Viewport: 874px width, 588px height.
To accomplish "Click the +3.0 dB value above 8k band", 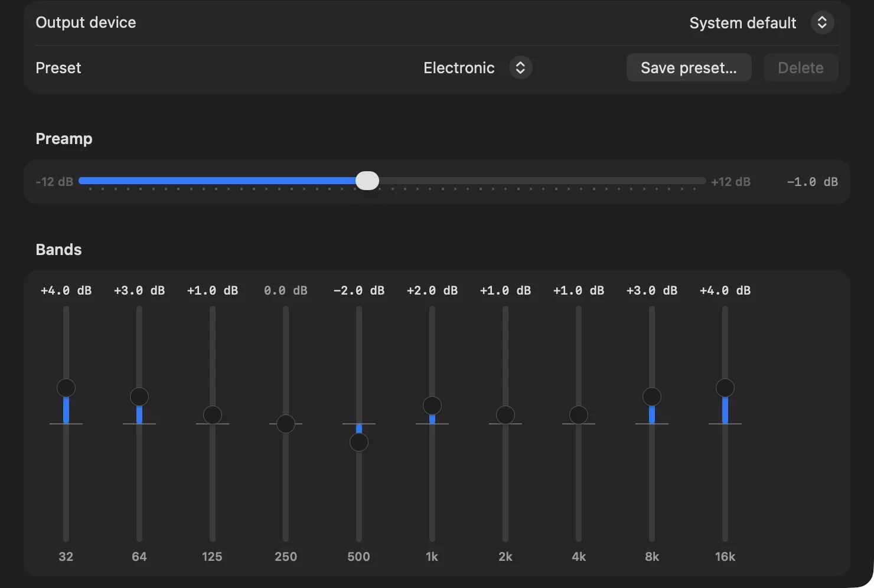I will pos(652,290).
